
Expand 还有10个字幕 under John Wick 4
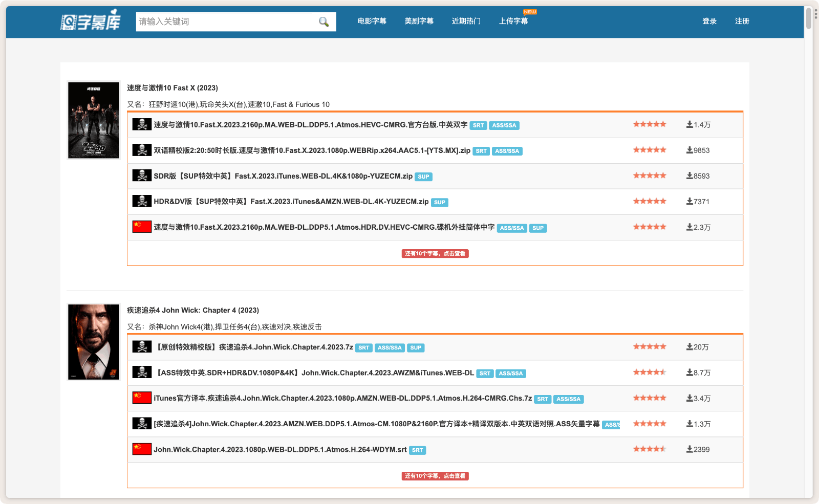point(435,476)
